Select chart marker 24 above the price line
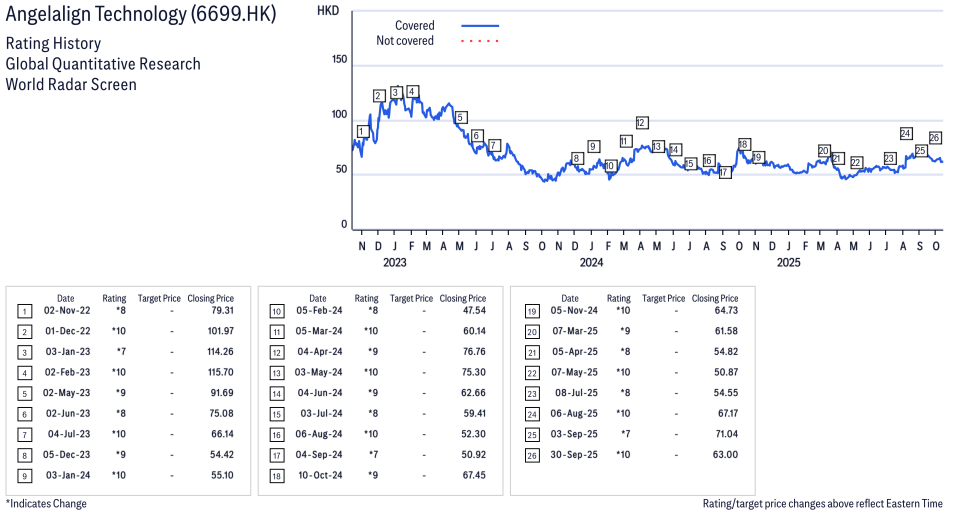This screenshot has height=510, width=954. tap(906, 133)
